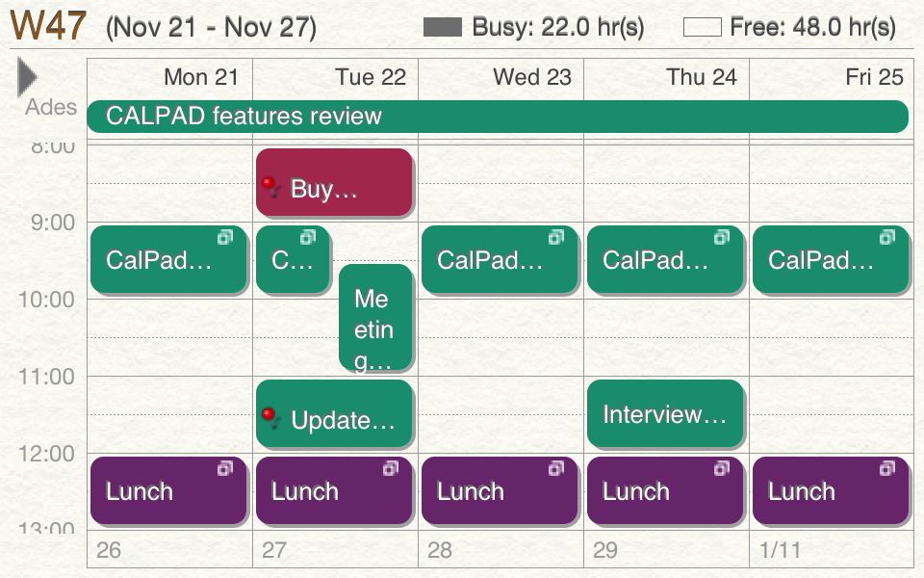Click the W47 week number label

(48, 25)
